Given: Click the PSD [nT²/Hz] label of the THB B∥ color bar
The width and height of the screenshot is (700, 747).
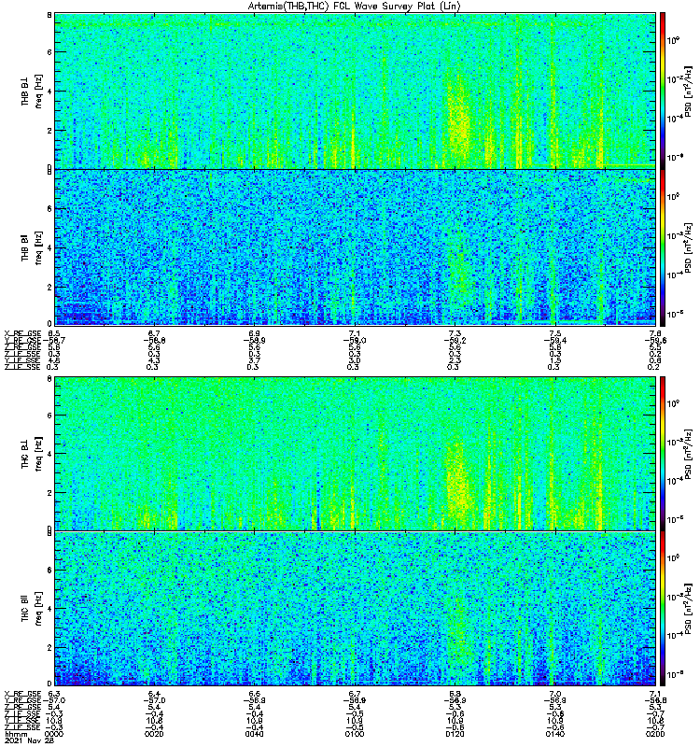Looking at the screenshot, I should [x=688, y=247].
